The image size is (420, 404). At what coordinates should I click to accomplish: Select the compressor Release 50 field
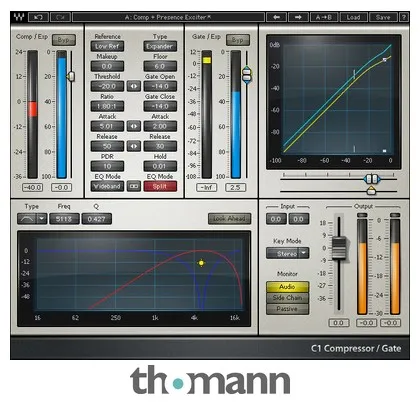107,146
